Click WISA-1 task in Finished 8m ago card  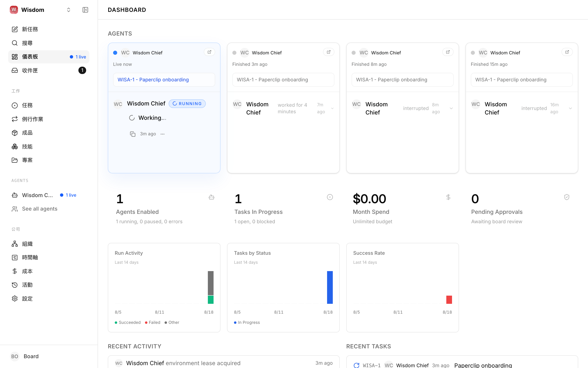coord(402,80)
